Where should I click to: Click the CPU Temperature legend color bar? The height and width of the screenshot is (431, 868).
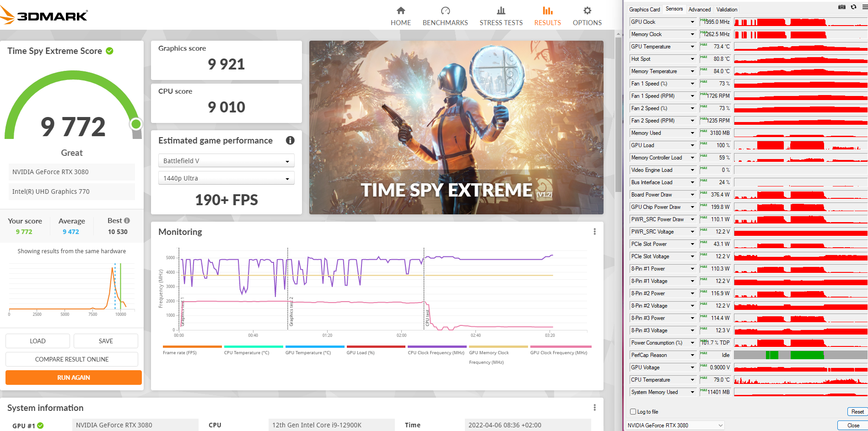(x=253, y=346)
